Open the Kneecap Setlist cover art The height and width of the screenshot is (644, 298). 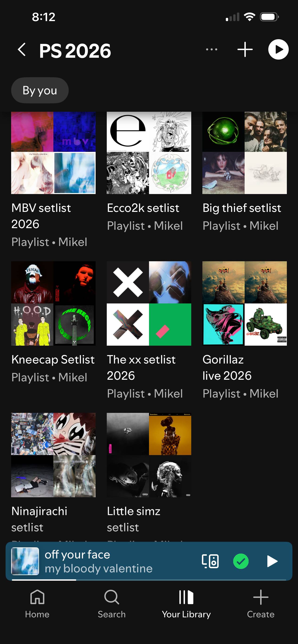click(x=53, y=303)
